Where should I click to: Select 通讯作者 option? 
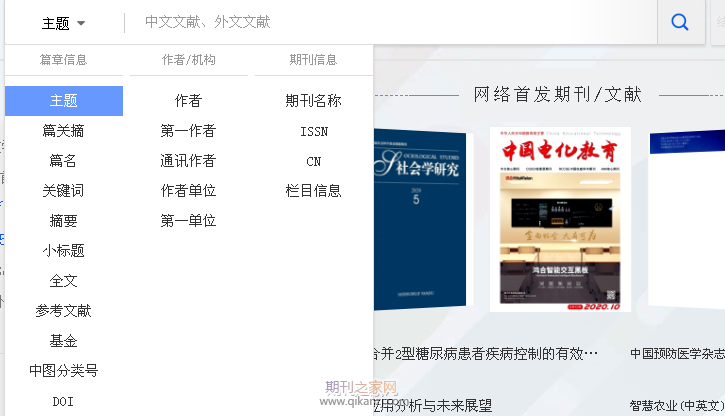pos(188,161)
